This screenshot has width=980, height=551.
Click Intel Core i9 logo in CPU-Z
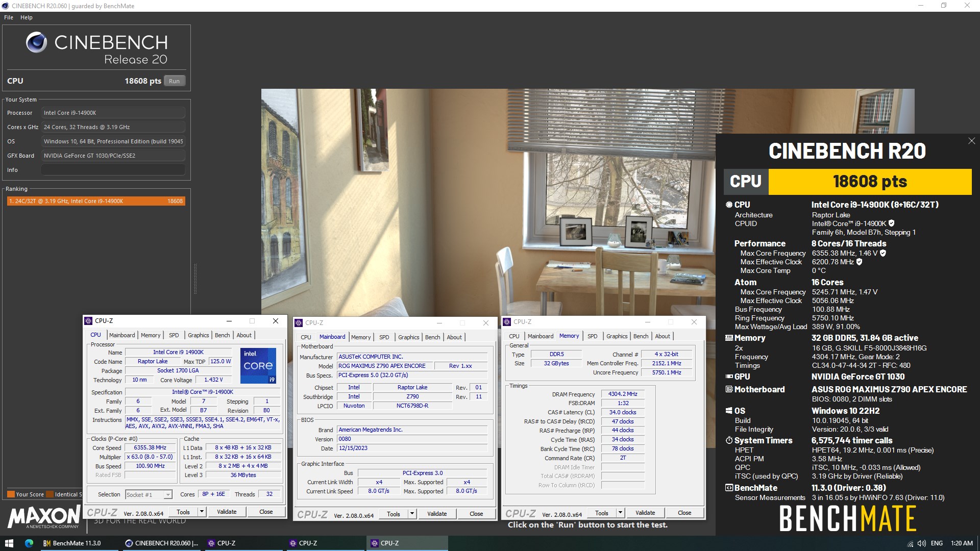(x=258, y=365)
